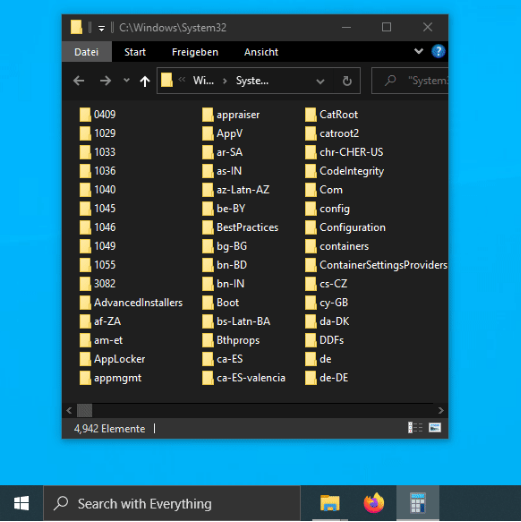Select the bs-Latn-BA folder
Screen dimensions: 521x522
coord(236,321)
